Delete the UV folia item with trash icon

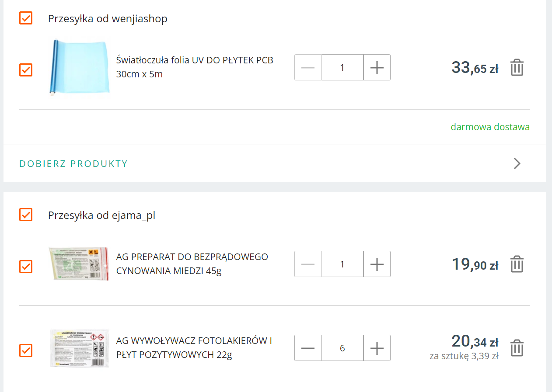point(517,68)
